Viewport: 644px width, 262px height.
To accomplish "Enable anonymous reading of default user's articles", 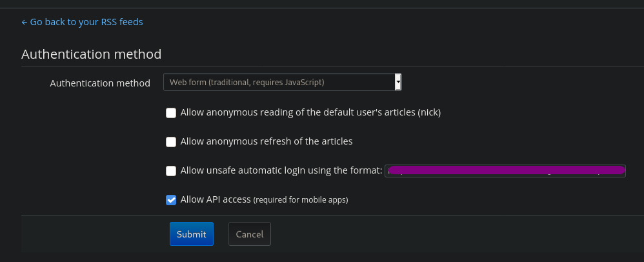I will pos(171,112).
